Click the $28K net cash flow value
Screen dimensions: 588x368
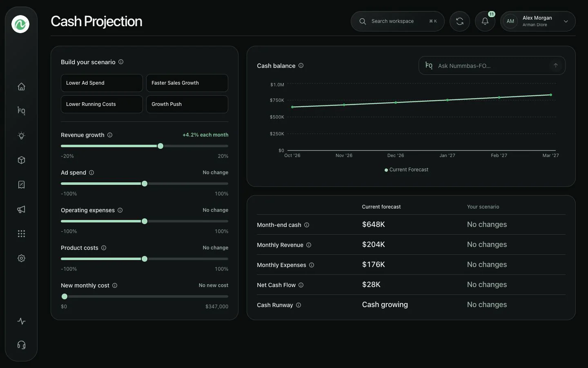tap(371, 285)
